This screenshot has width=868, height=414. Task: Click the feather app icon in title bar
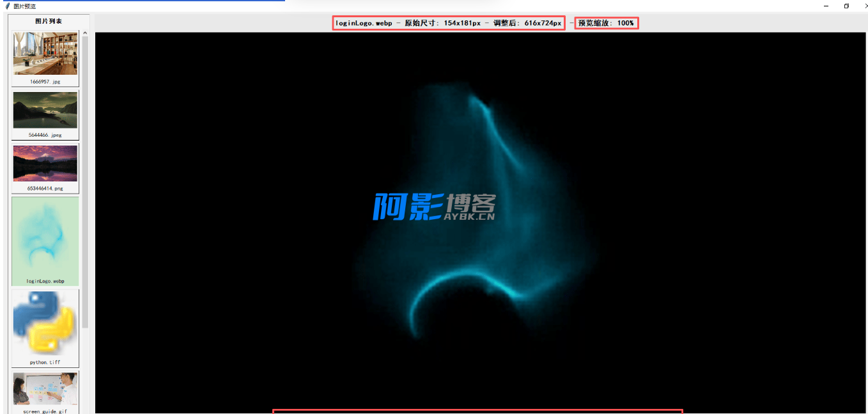click(x=7, y=6)
